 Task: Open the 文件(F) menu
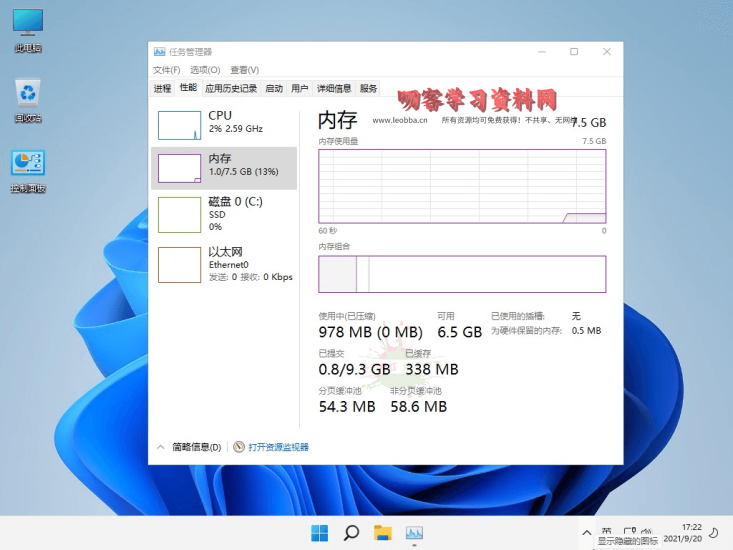166,70
